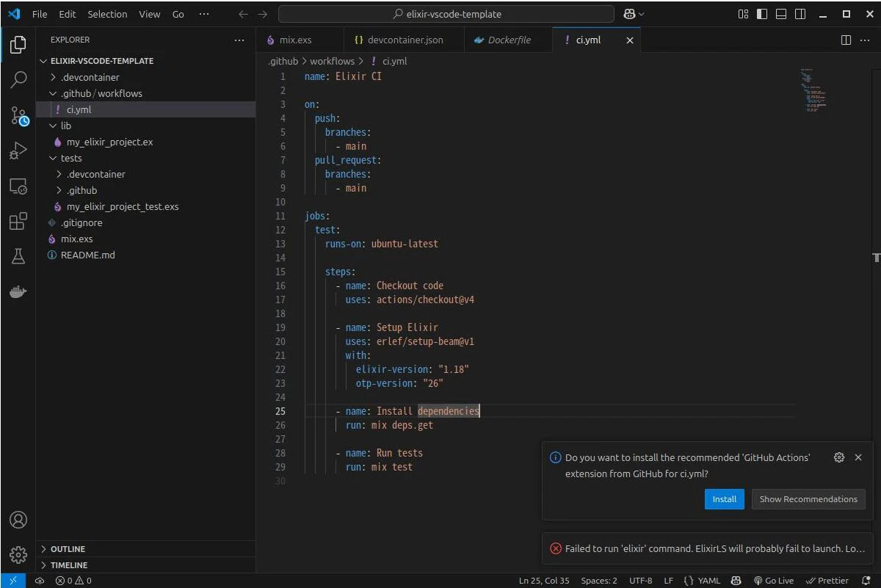Go forward with the right arrow

(x=263, y=14)
